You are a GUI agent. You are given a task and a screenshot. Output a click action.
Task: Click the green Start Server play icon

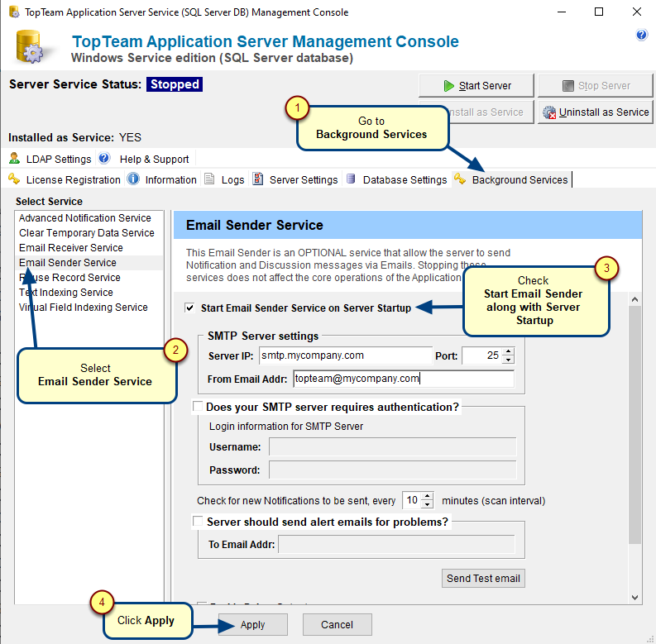coord(449,86)
